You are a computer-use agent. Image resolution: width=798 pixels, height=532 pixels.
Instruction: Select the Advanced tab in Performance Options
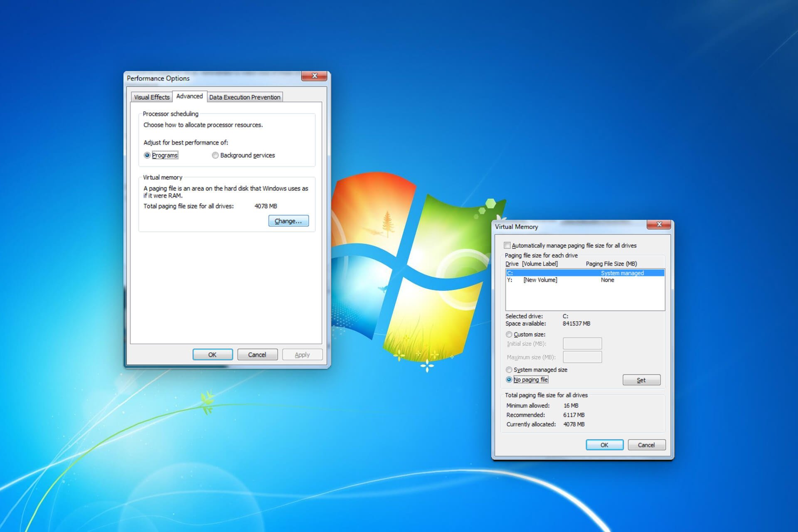click(190, 96)
